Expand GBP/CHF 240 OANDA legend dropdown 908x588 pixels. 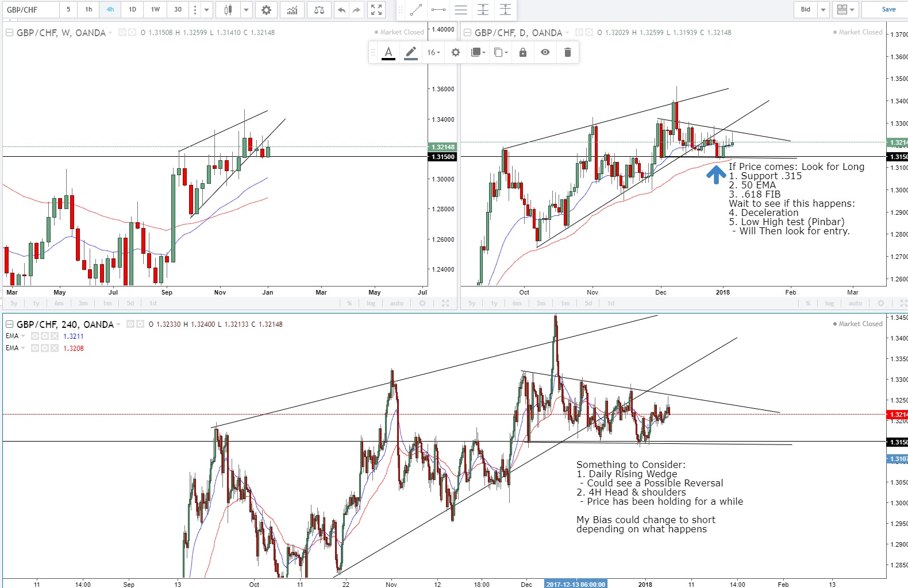[x=118, y=324]
